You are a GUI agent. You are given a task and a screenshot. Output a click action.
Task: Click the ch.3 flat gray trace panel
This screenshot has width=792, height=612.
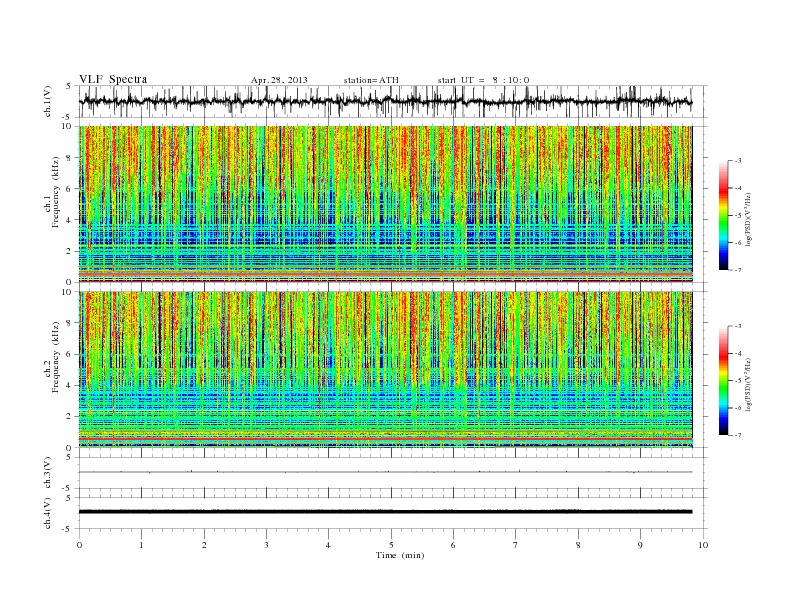392,473
